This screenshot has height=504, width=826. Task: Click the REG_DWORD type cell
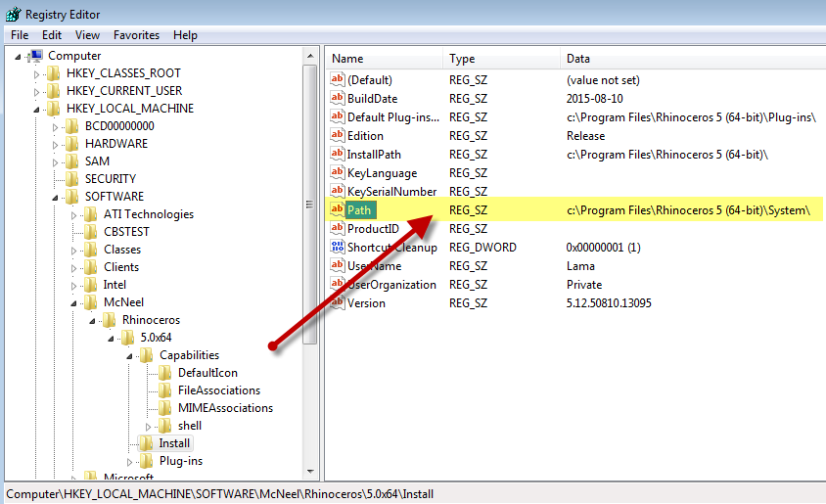482,248
